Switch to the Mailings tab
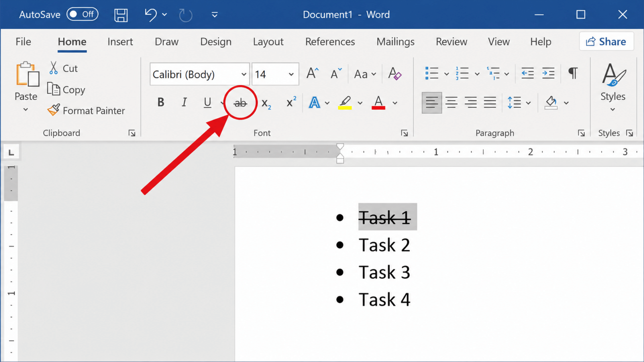Image resolution: width=644 pixels, height=362 pixels. (x=395, y=42)
